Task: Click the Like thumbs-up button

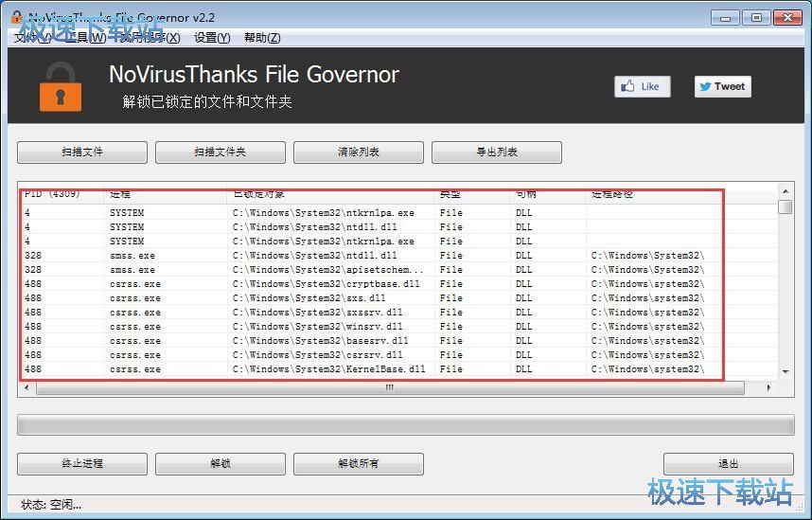Action: point(643,86)
